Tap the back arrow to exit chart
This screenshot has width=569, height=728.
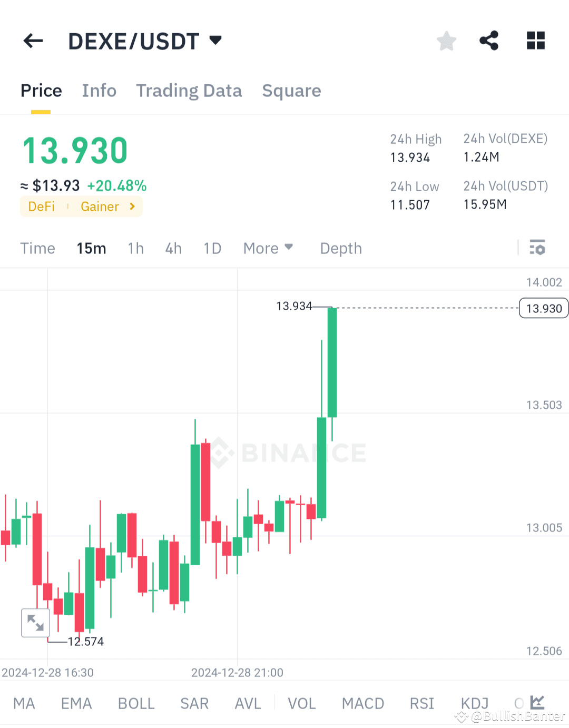(x=33, y=41)
